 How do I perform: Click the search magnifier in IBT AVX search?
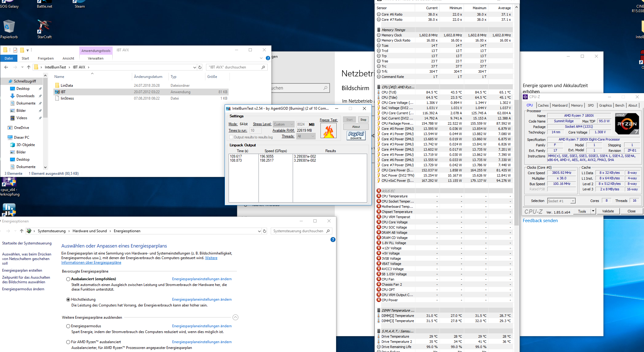pos(263,67)
